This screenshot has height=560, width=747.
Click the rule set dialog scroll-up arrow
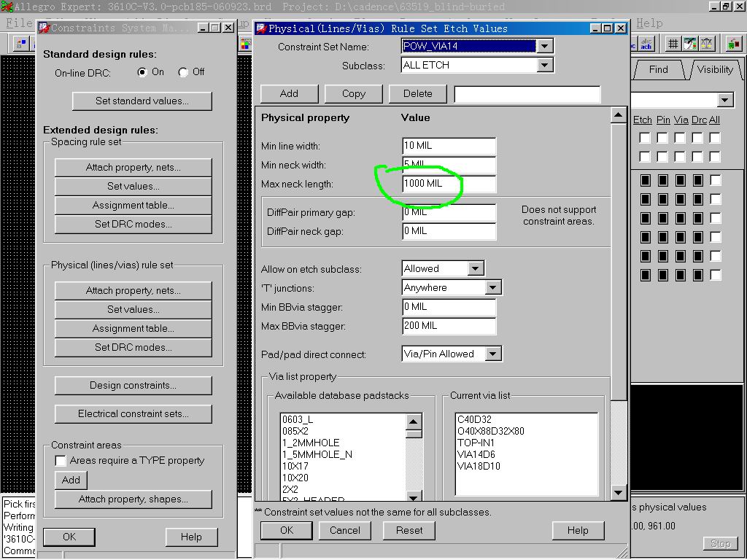[619, 115]
